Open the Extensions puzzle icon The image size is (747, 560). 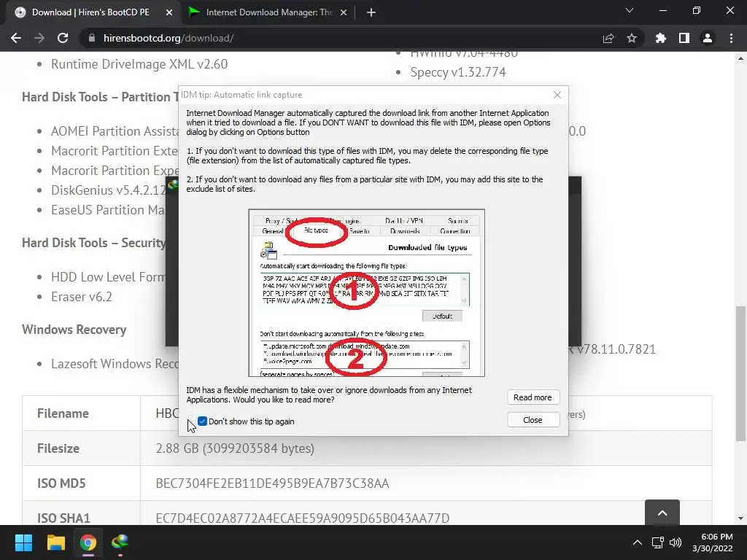point(660,38)
